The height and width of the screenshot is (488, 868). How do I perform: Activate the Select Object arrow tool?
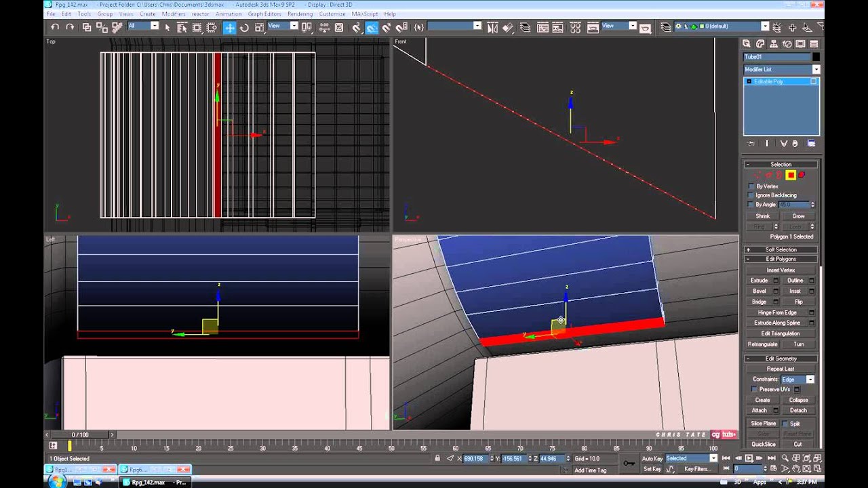tap(167, 27)
